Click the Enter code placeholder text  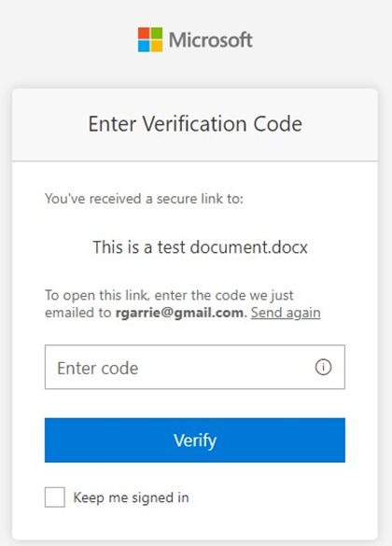pyautogui.click(x=97, y=368)
